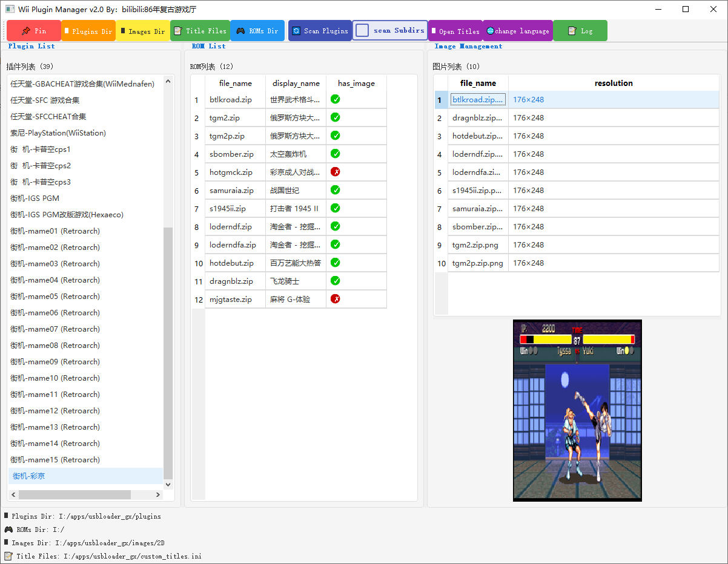Click the resolution column header

tap(614, 84)
